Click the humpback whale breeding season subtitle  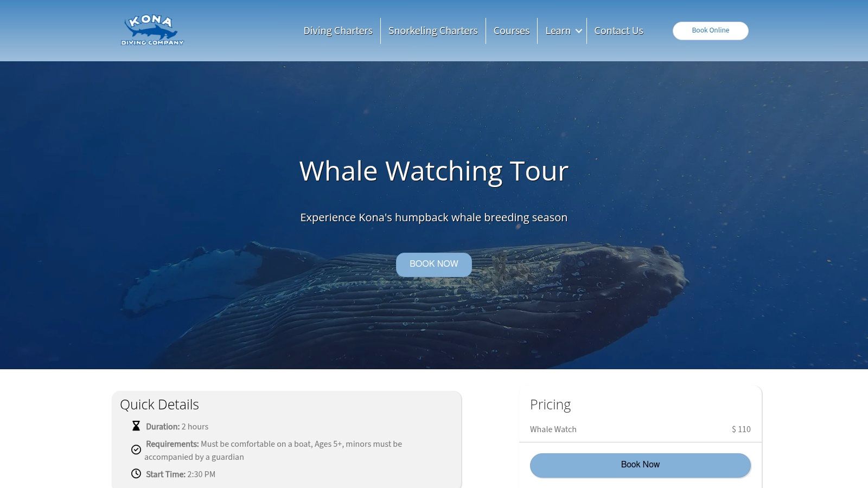point(434,217)
